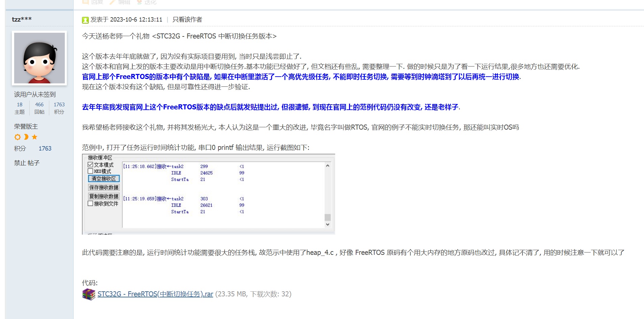Click the line starting 此代码需要注意的是

click(353, 252)
